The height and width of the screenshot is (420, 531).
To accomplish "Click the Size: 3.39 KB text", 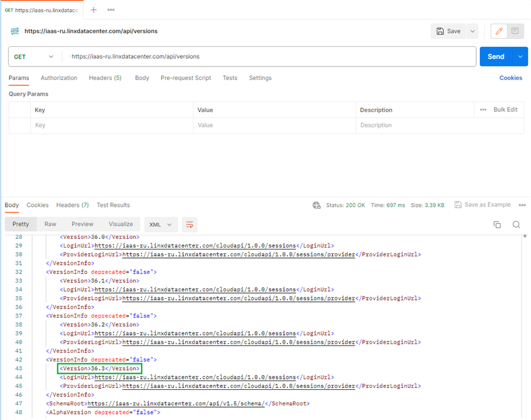I will [x=428, y=205].
